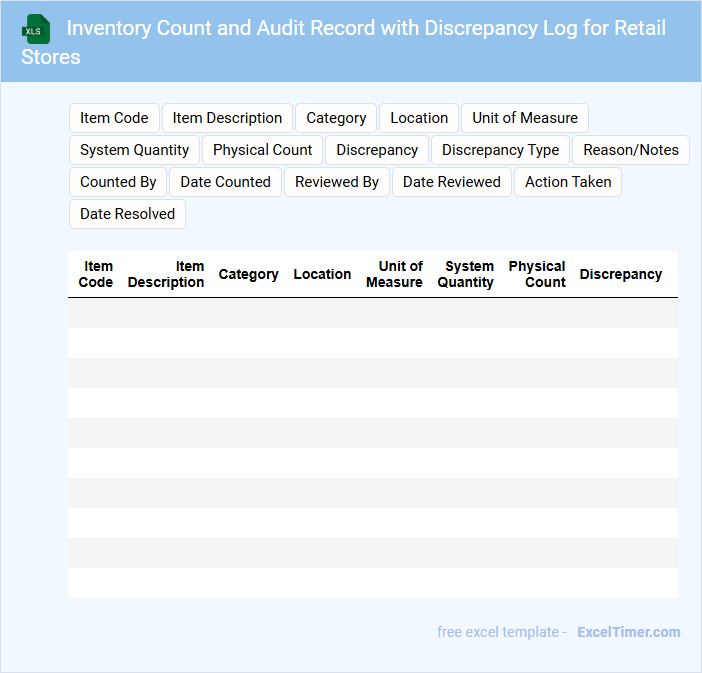Viewport: 702px width, 673px height.
Task: Click the Item Code column header
Action: click(97, 274)
